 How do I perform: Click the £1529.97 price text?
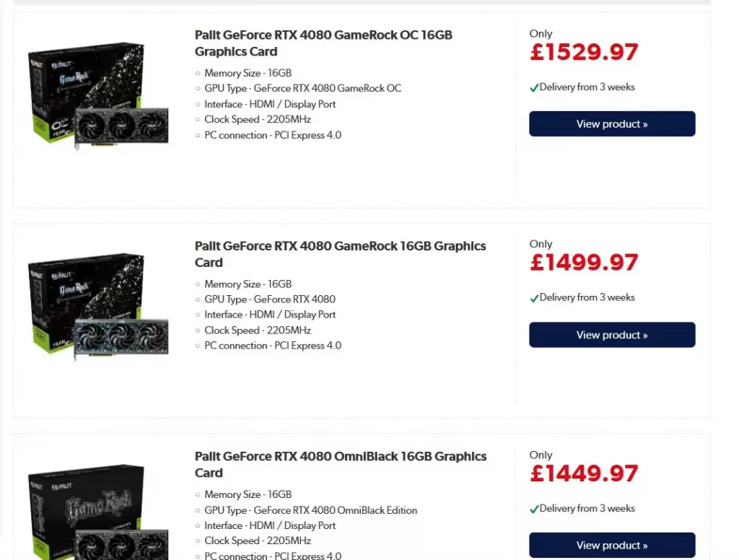(583, 51)
